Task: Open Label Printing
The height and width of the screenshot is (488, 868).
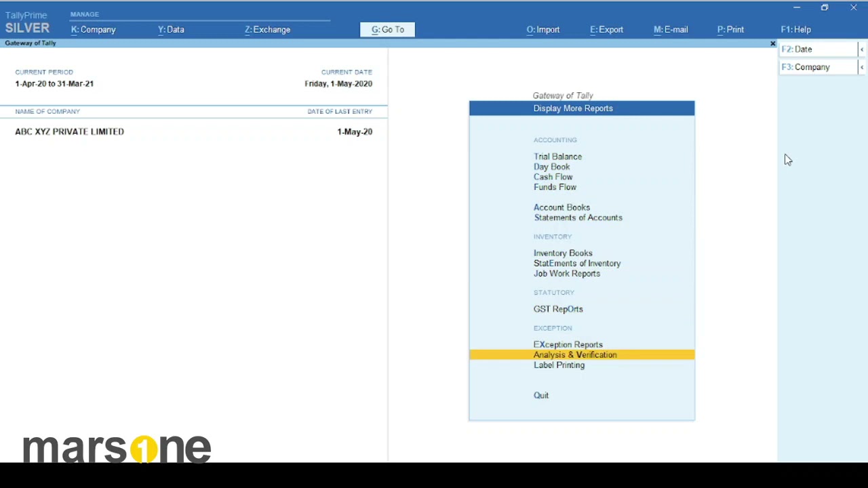Action: click(559, 365)
